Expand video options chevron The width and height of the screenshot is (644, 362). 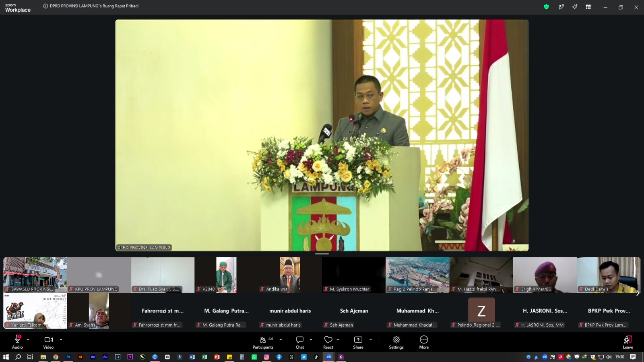pyautogui.click(x=61, y=339)
